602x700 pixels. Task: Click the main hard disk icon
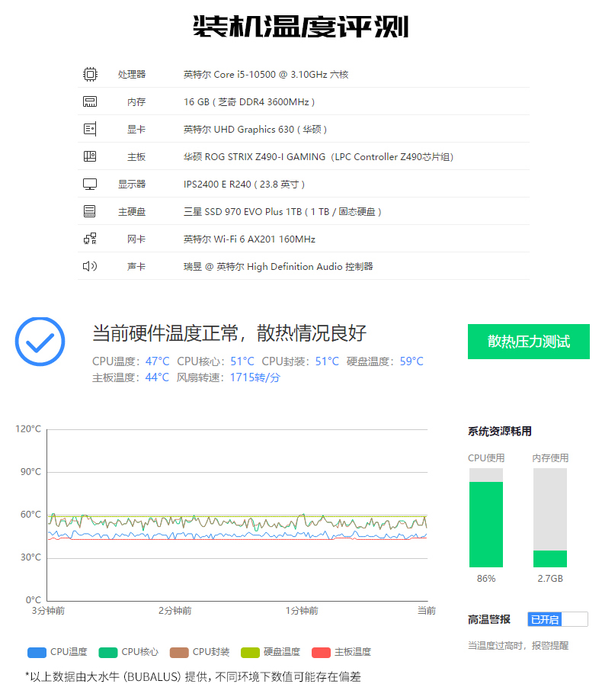tap(90, 211)
